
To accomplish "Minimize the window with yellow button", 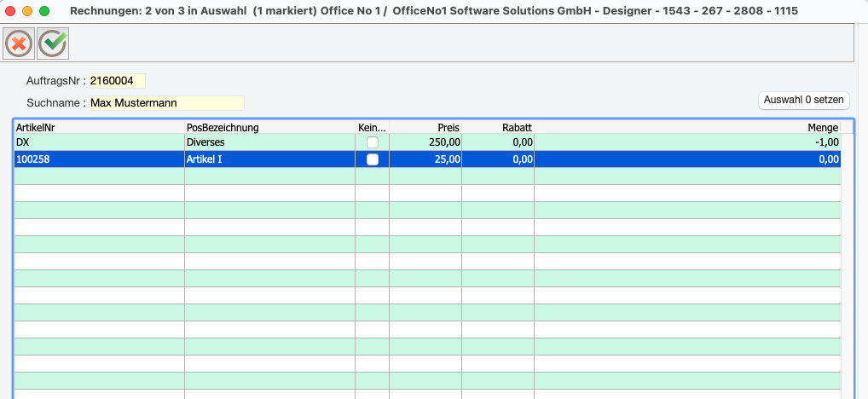I will (28, 12).
